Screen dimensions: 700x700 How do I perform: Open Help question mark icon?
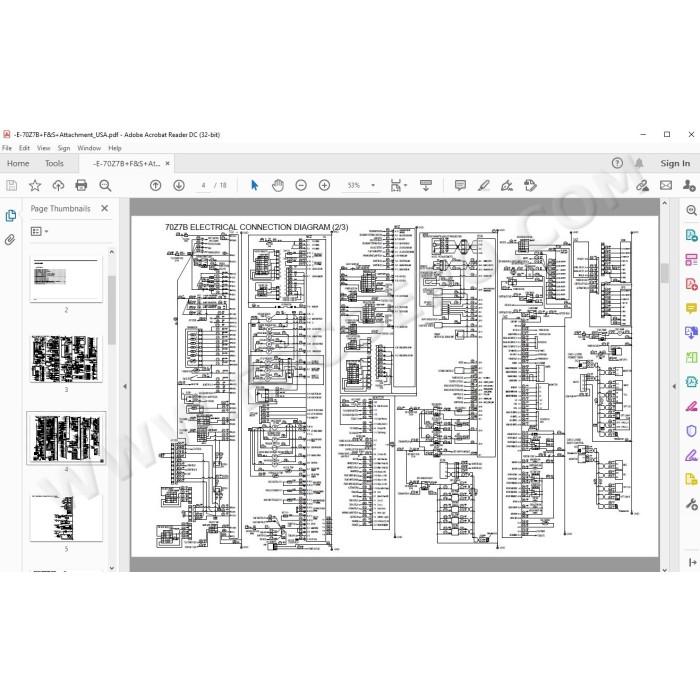point(617,163)
